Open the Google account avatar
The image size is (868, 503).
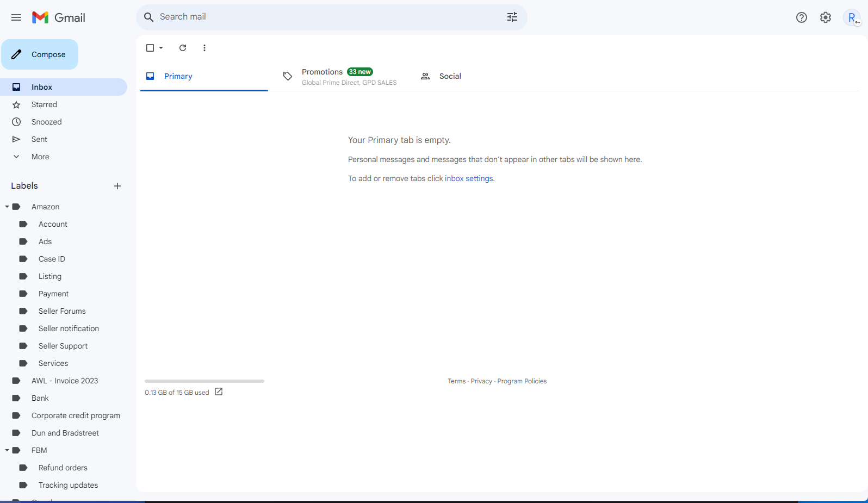(x=852, y=17)
